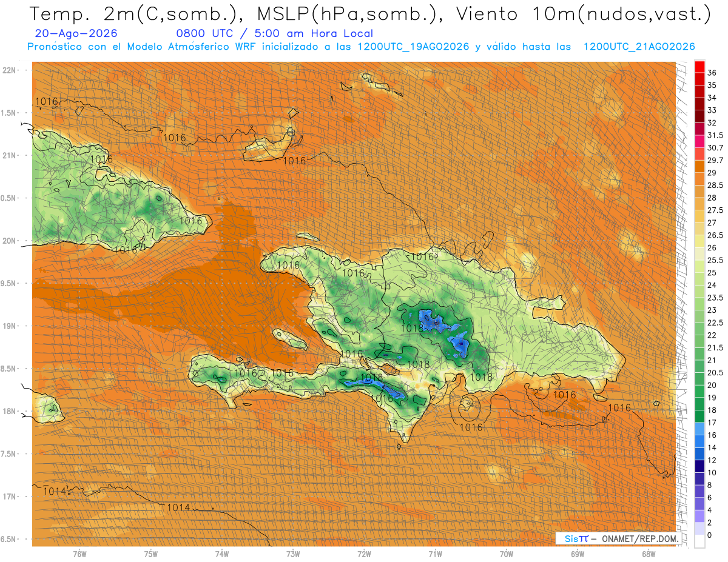Click the '21N' latitude label
The image size is (728, 562).
10,155
